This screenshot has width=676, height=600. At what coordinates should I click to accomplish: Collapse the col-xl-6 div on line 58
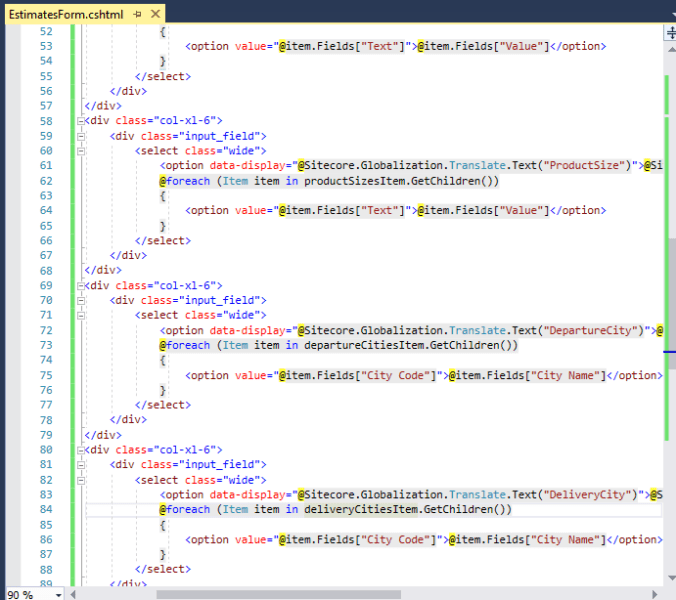(81, 120)
